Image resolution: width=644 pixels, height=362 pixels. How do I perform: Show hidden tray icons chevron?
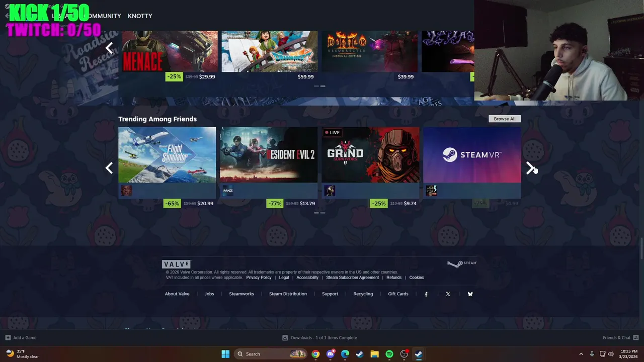pyautogui.click(x=581, y=354)
